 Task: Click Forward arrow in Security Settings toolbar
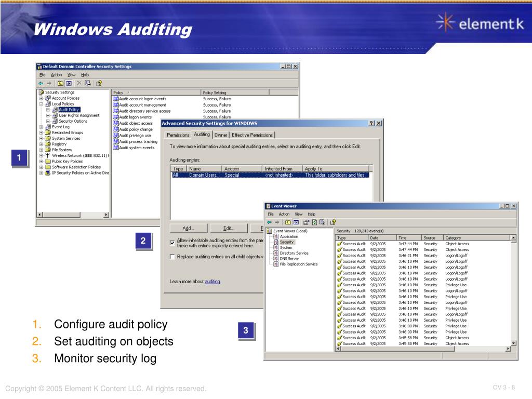pyautogui.click(x=49, y=84)
